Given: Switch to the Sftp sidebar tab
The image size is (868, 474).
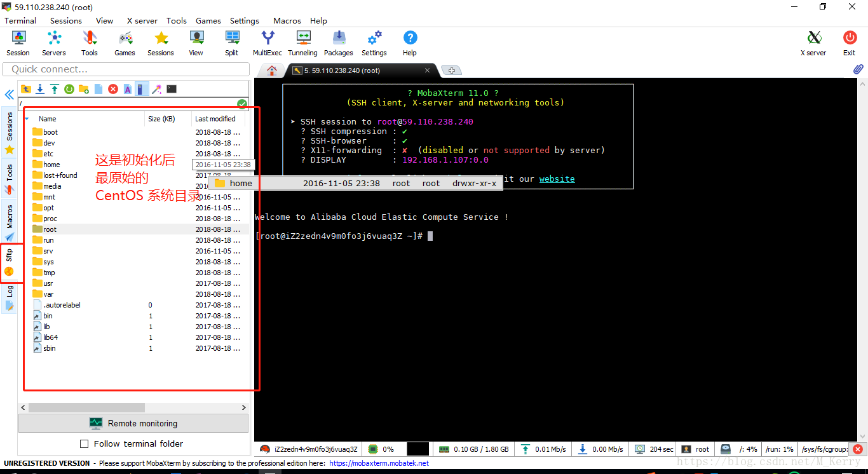Looking at the screenshot, I should tap(10, 262).
